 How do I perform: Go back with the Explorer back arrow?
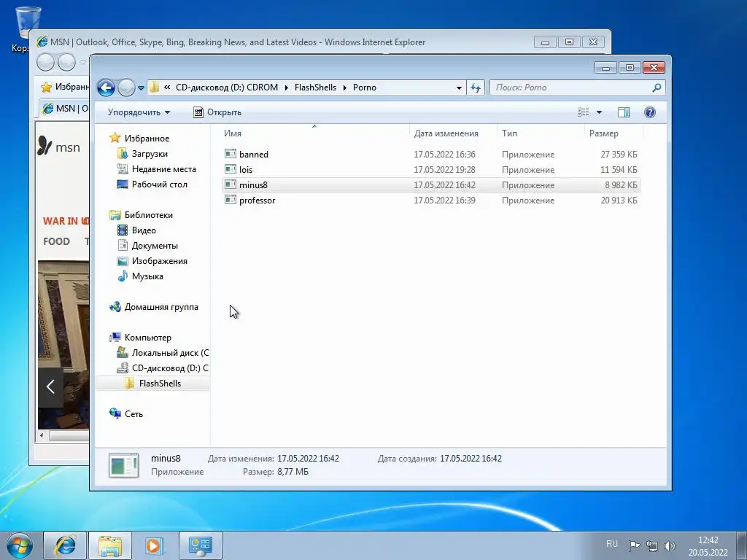[x=106, y=87]
